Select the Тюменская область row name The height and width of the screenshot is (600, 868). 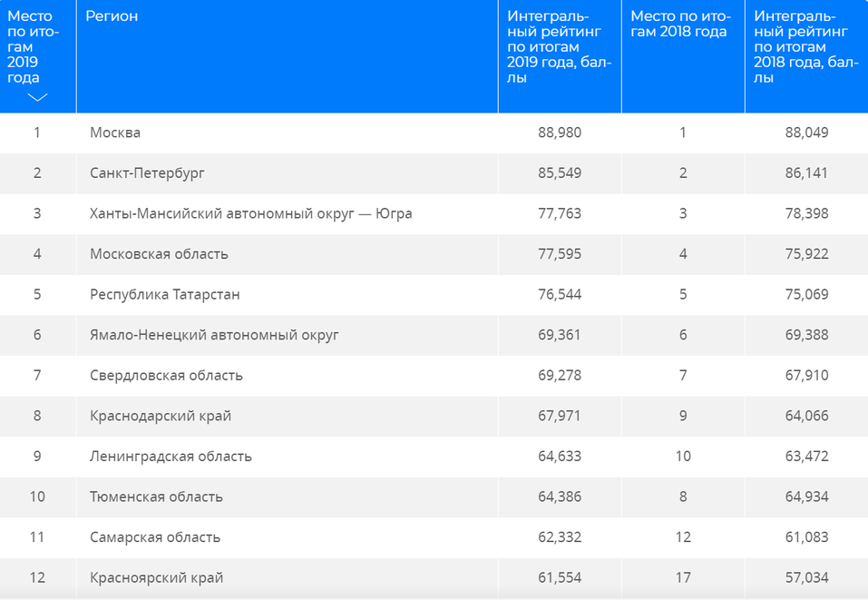(x=156, y=497)
